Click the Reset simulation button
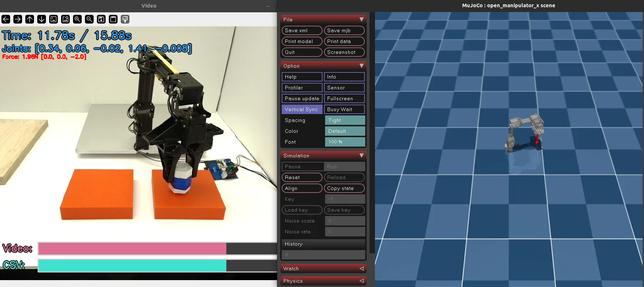 pos(302,177)
